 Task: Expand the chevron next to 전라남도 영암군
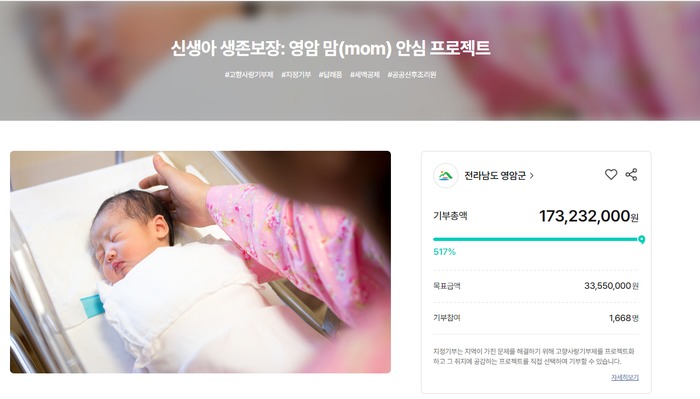(532, 176)
